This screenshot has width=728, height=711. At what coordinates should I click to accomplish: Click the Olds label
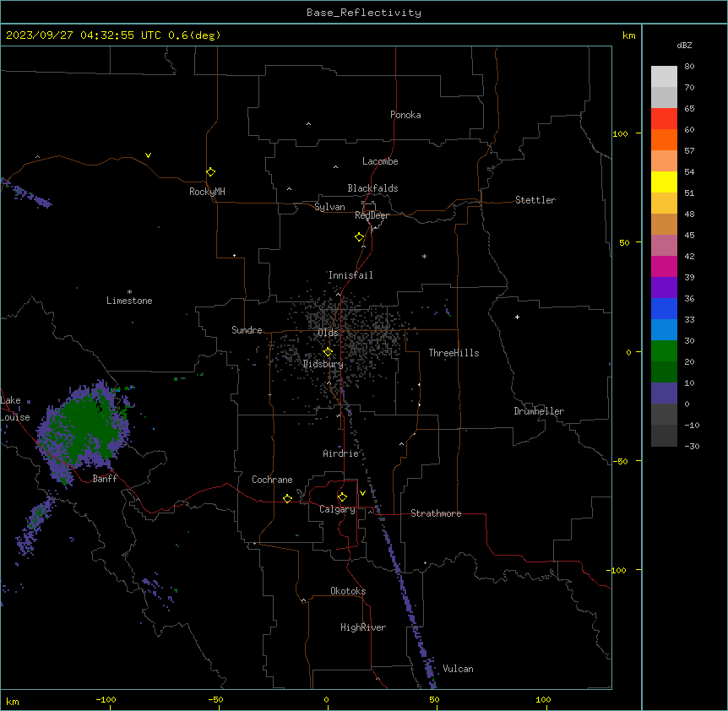click(x=328, y=333)
